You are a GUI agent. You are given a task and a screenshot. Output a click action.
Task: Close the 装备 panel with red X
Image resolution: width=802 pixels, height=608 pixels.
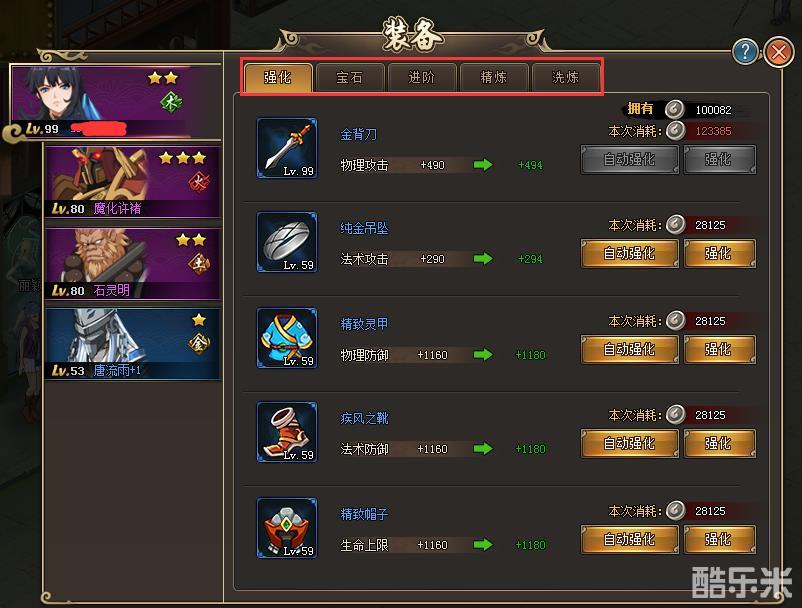tap(779, 52)
